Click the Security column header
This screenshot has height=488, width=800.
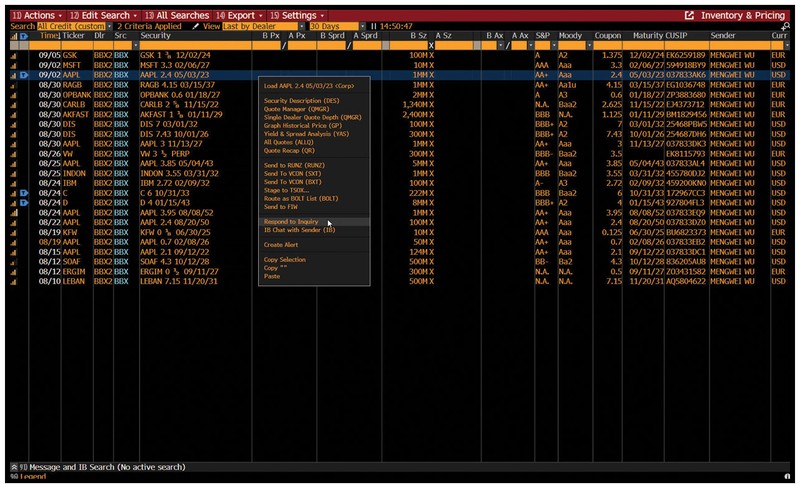point(155,36)
